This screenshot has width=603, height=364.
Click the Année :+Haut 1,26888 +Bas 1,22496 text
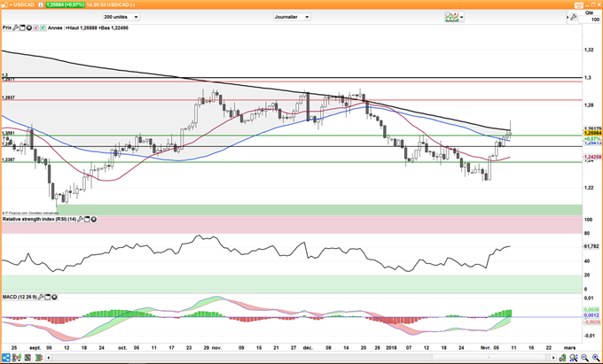tap(88, 27)
